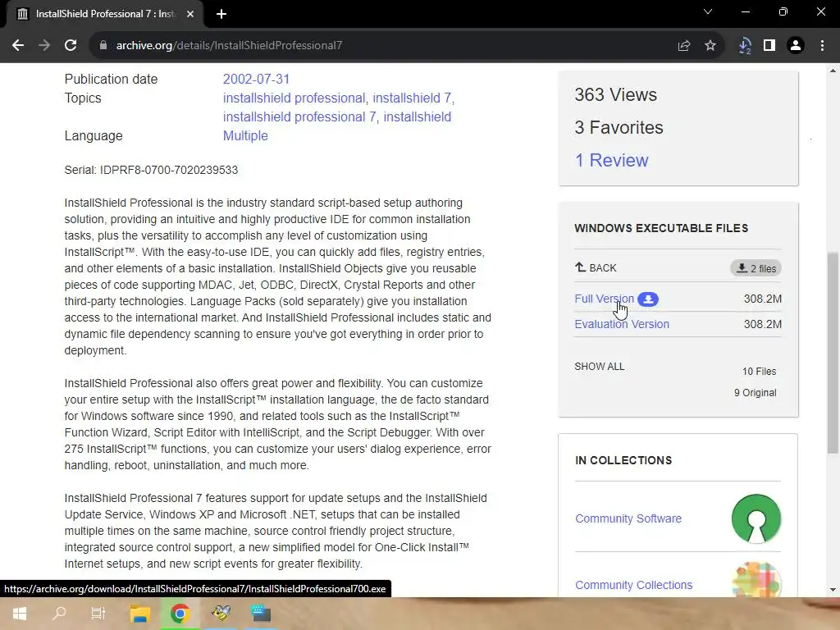Toggle the browser side panel
This screenshot has width=840, height=630.
[x=769, y=46]
